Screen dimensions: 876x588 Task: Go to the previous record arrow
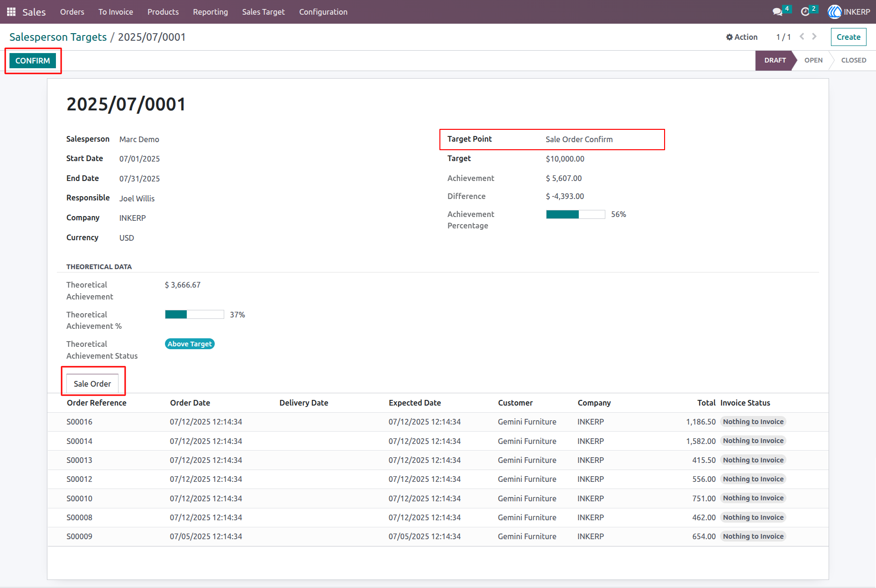802,36
